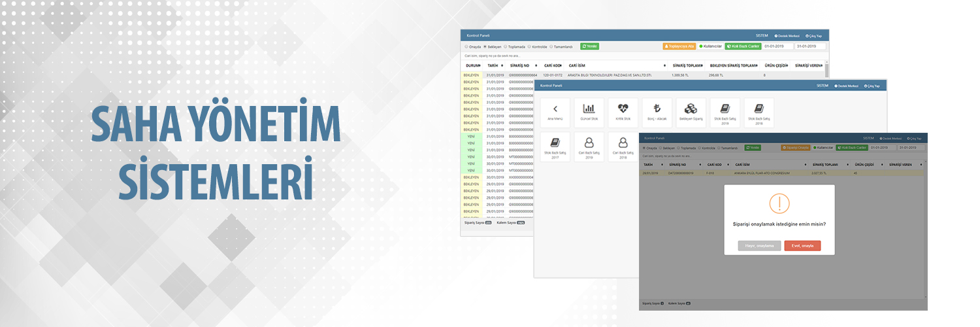Image resolution: width=980 pixels, height=327 pixels.
Task: Click the Ana Menü back arrow tile
Action: tap(555, 112)
